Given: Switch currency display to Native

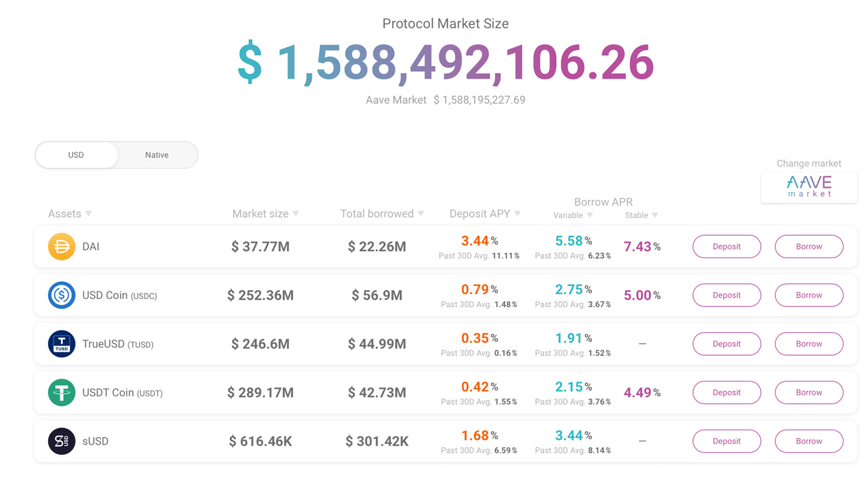Looking at the screenshot, I should pos(157,155).
